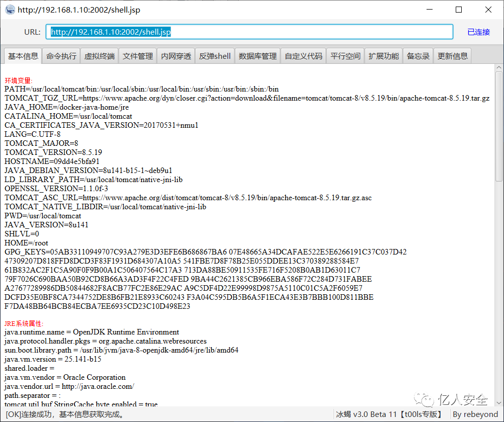Click the LANG=C.UTF-8 line
The height and width of the screenshot is (422, 504).
33,134
